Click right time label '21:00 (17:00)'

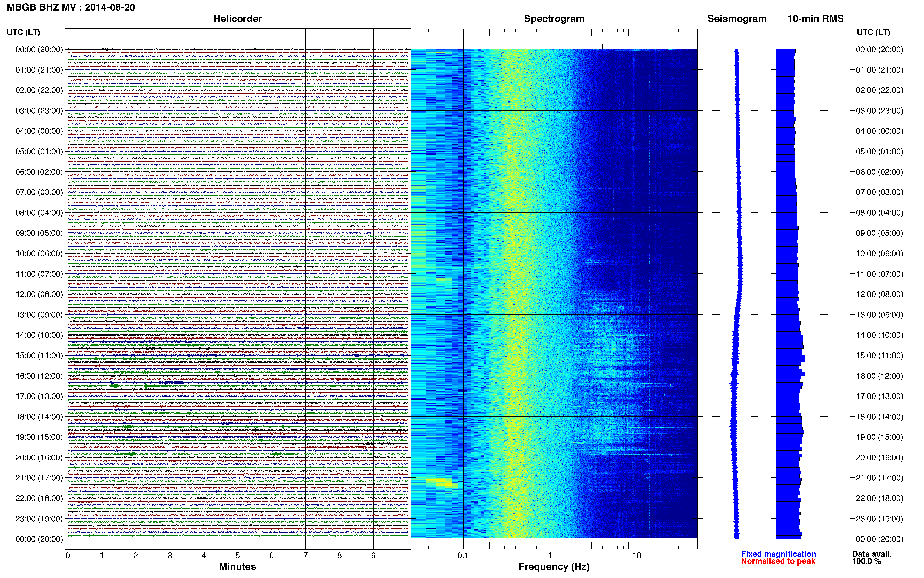coord(879,478)
